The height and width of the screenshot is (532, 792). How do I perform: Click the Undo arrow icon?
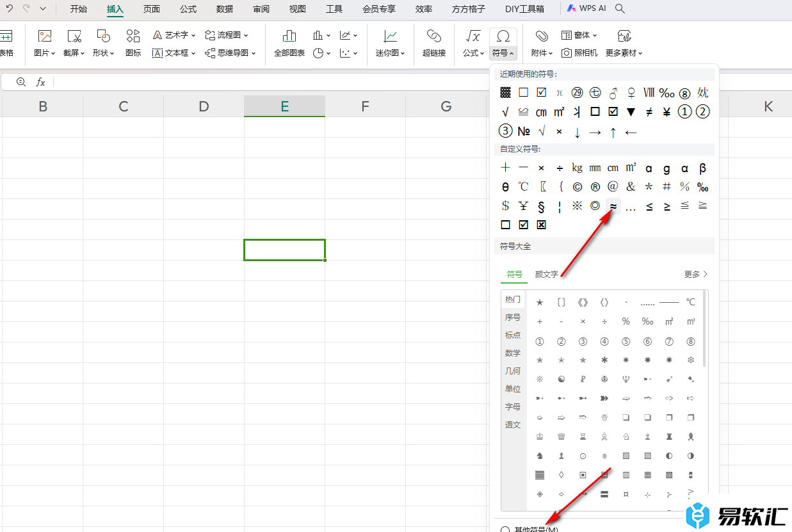(x=10, y=9)
